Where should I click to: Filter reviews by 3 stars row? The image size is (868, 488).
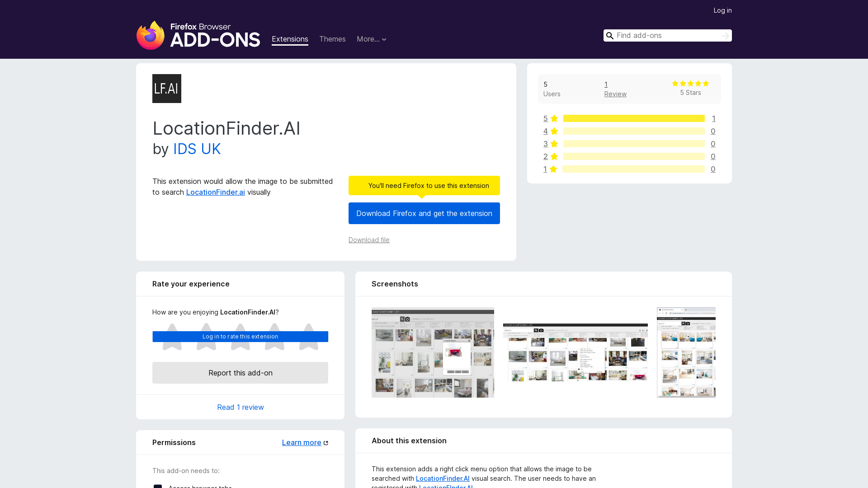(629, 144)
